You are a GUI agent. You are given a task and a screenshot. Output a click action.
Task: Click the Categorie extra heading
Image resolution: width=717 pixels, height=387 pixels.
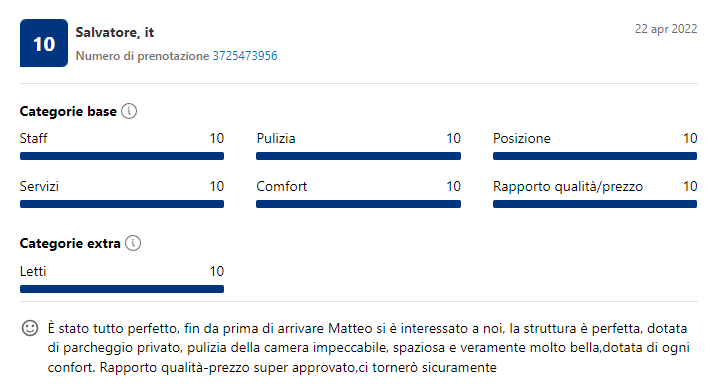[x=70, y=243]
